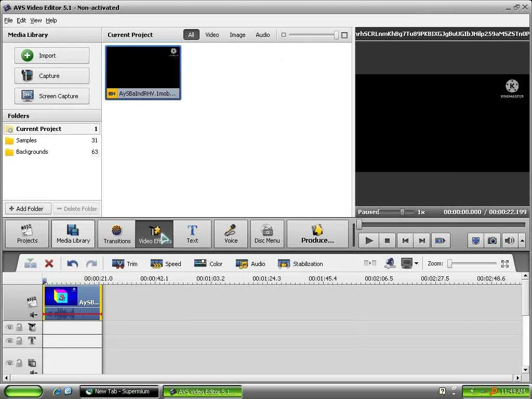Select the AySBaIndRHV video thumbnail
532x399 pixels.
pos(143,73)
